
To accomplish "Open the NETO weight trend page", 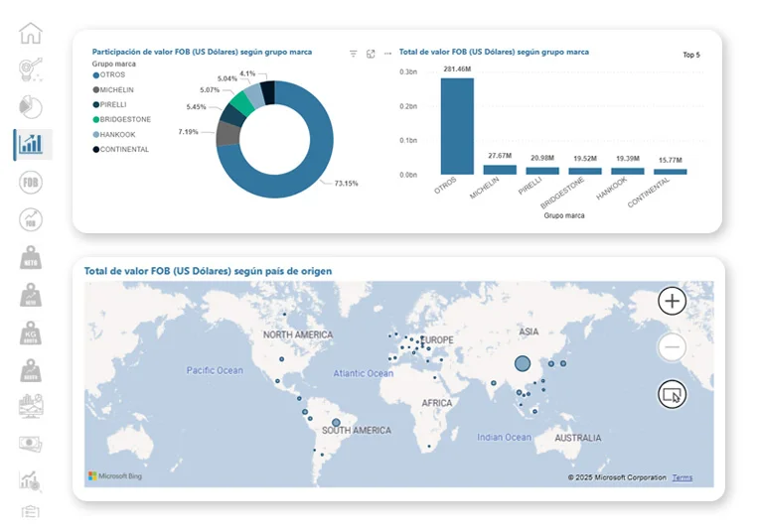I will click(x=31, y=295).
